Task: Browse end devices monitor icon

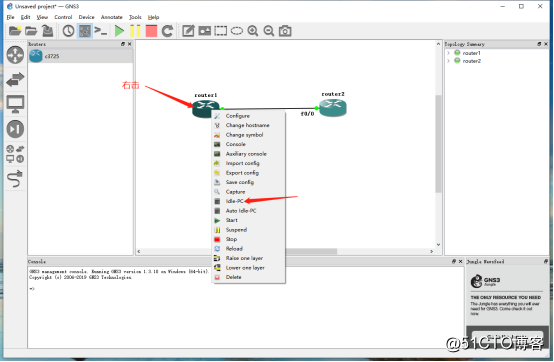Action: (15, 104)
